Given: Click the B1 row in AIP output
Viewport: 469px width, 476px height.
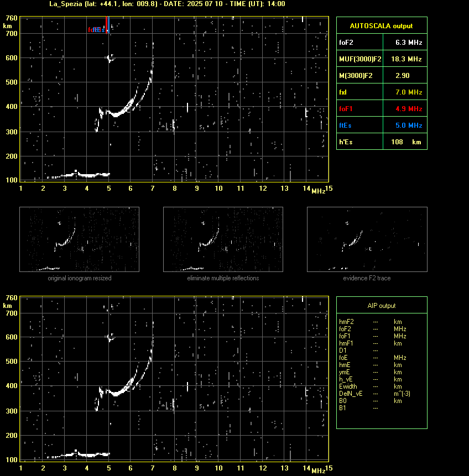Looking at the screenshot, I should coord(359,408).
